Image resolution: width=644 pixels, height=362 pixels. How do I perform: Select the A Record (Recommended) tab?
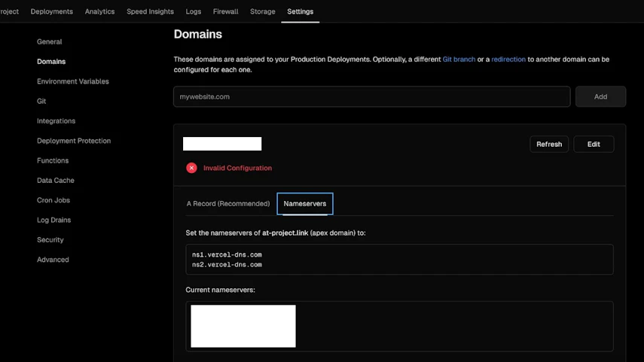(x=228, y=203)
